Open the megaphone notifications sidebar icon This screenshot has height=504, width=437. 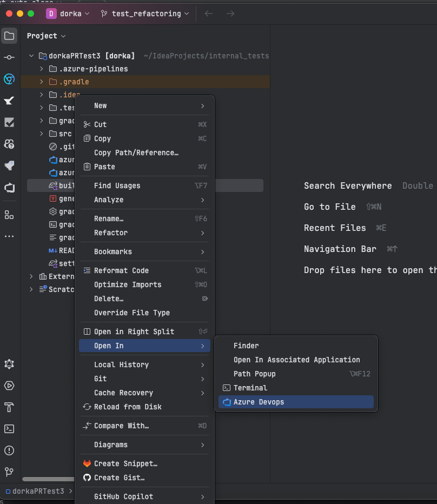click(x=9, y=166)
